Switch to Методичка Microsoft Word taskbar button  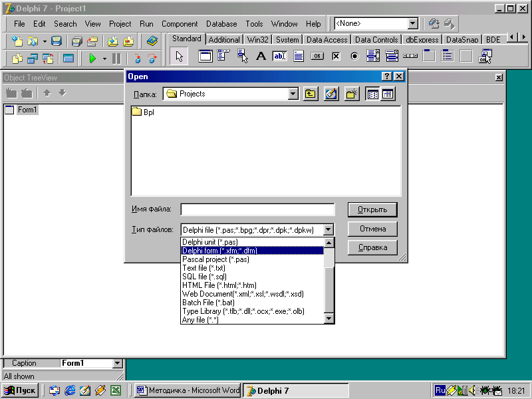(x=188, y=390)
